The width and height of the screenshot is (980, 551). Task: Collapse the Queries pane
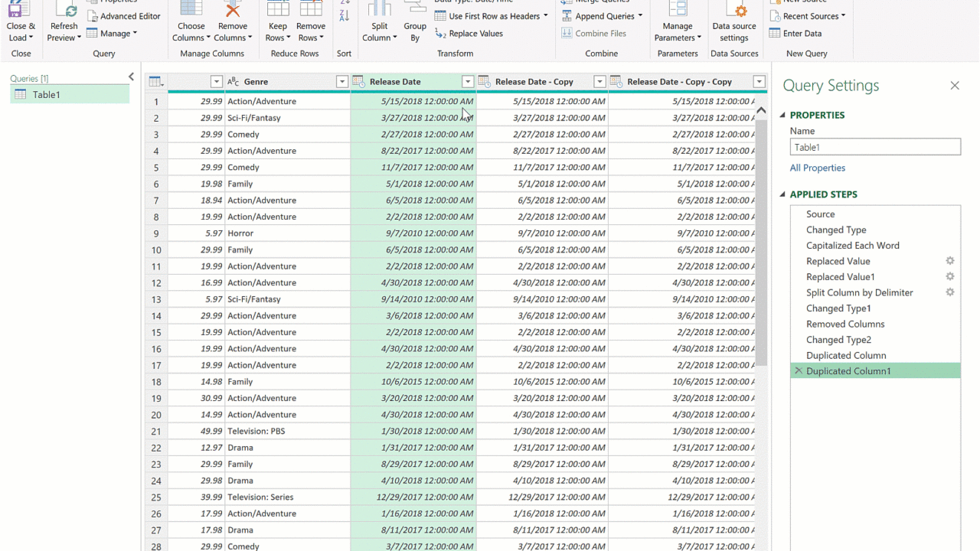tap(131, 77)
